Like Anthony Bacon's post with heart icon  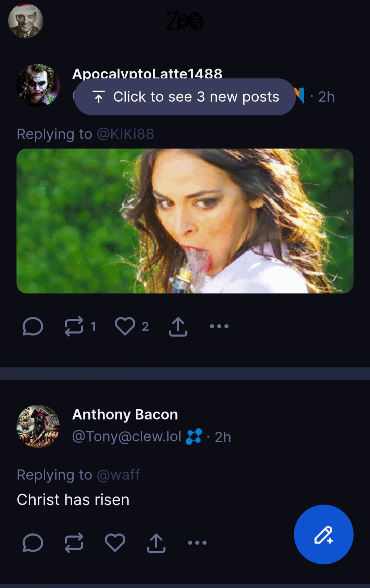[x=115, y=543]
